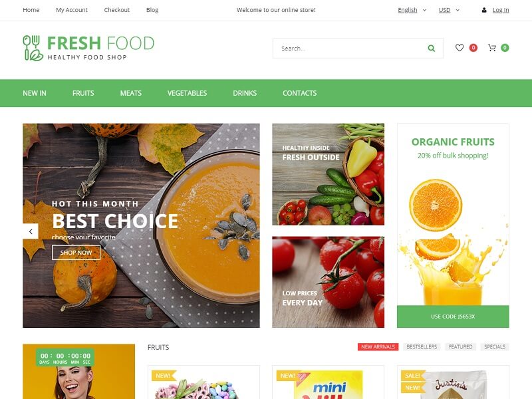Open the wishlist heart icon
Viewport: 532px width, 399px height.
[460, 48]
